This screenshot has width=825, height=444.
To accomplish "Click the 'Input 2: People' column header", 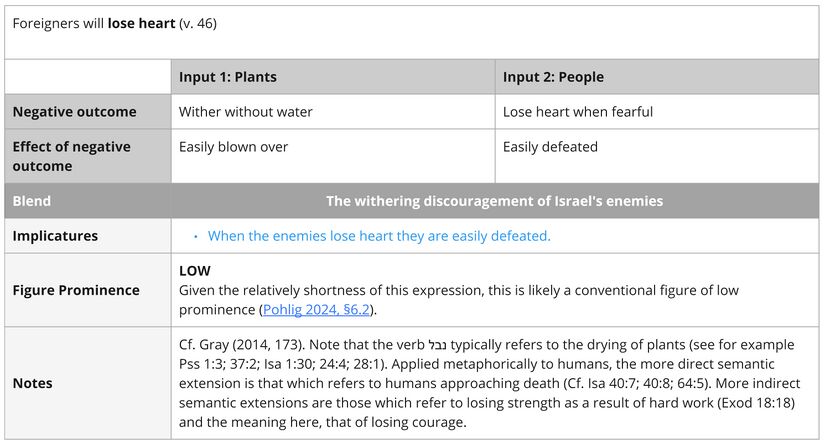I will click(553, 77).
